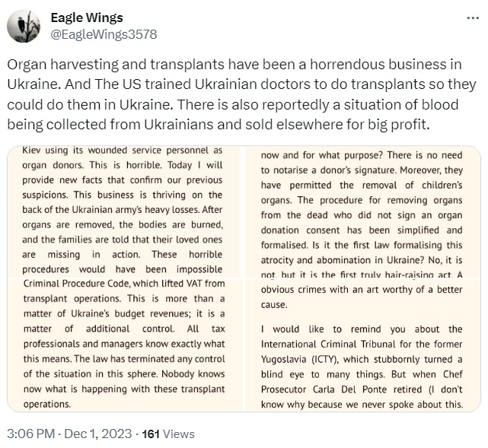Viewport: 488px width, 448px height.
Task: Open the three-dot more options menu
Action: (473, 18)
